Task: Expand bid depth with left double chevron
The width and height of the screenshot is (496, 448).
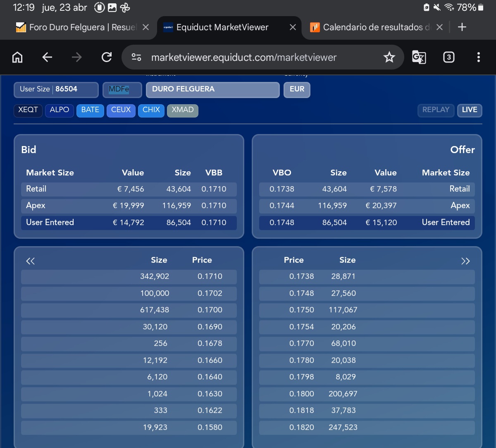Action: 30,261
